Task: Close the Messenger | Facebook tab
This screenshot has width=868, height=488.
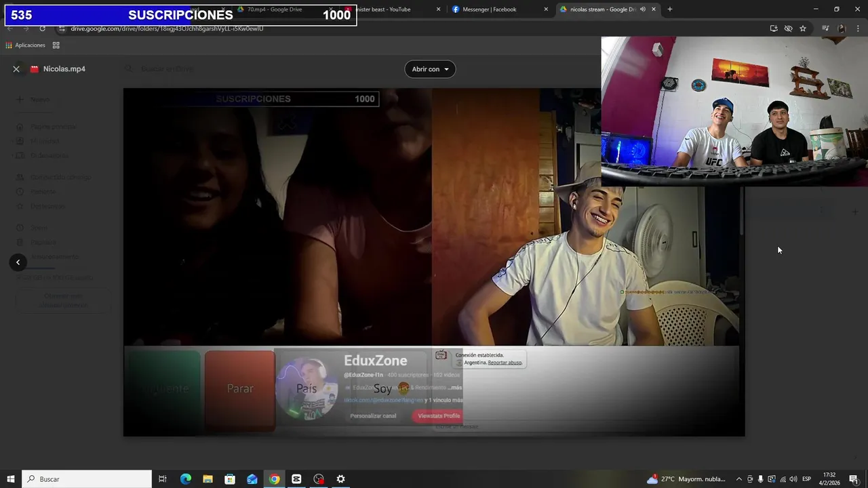Action: (x=546, y=9)
